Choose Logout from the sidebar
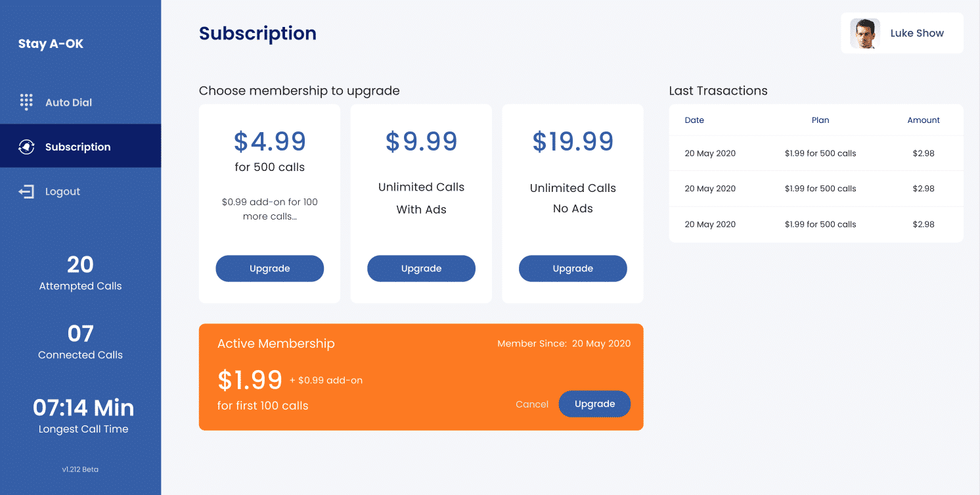Image resolution: width=980 pixels, height=495 pixels. coord(80,191)
